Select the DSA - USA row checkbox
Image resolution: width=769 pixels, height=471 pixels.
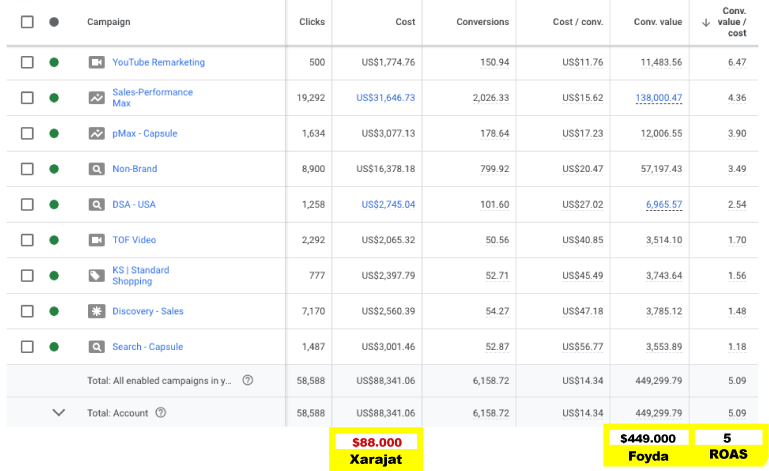click(x=27, y=205)
